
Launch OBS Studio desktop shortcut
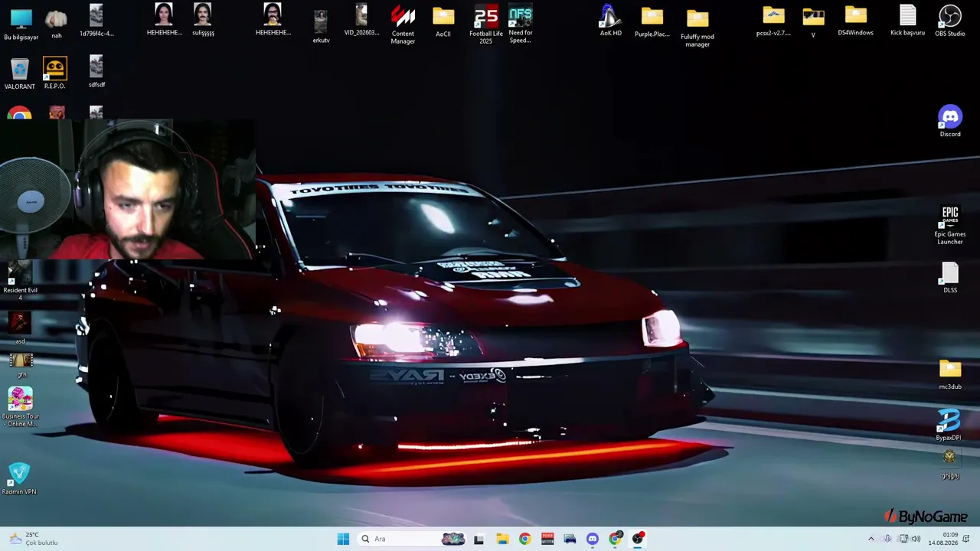click(950, 21)
